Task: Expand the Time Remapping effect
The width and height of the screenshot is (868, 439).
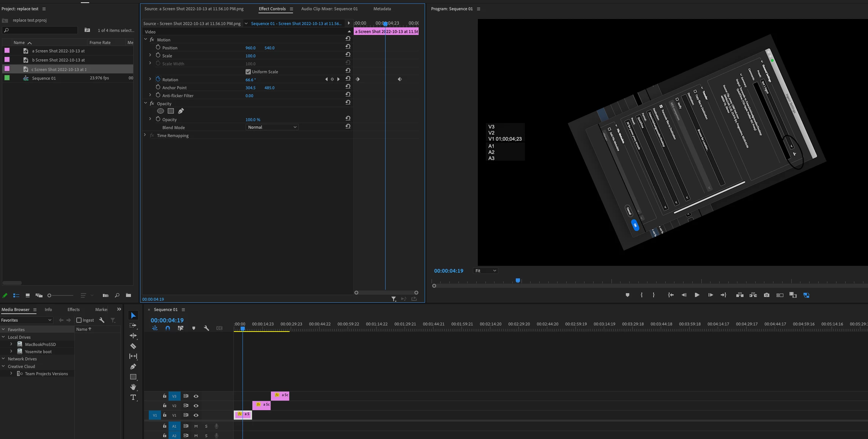Action: click(145, 135)
